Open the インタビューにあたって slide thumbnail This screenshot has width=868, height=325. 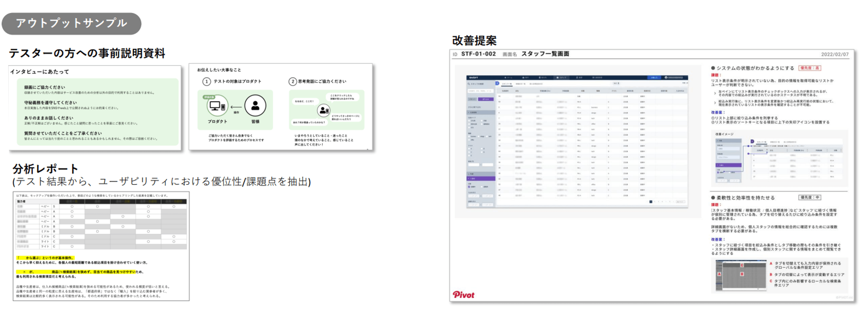(x=95, y=108)
